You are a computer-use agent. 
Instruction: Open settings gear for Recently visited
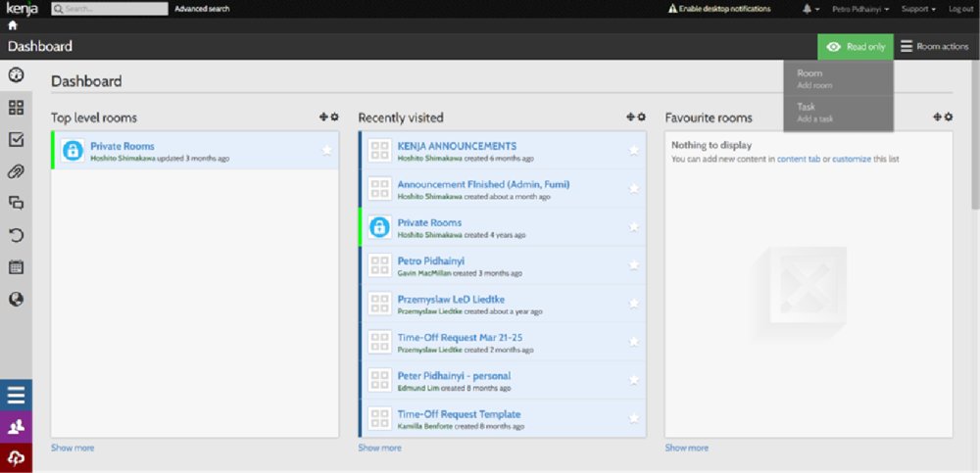tap(641, 117)
